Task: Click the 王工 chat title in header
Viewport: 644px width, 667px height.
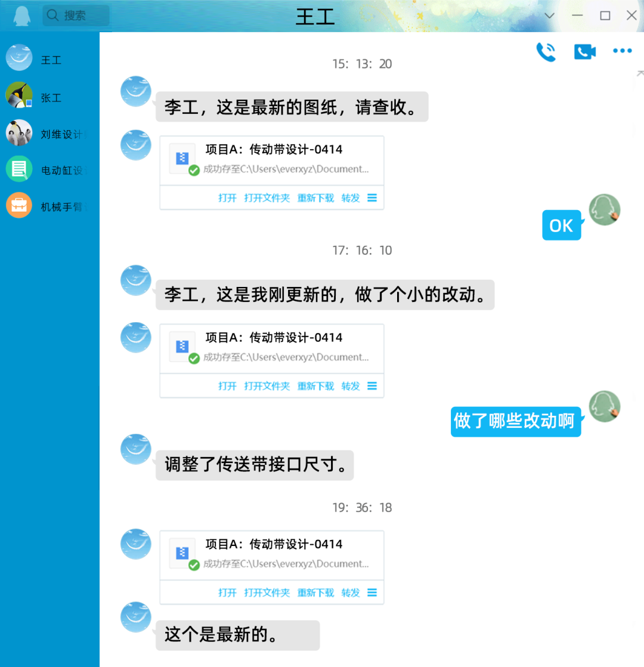Action: pos(315,17)
